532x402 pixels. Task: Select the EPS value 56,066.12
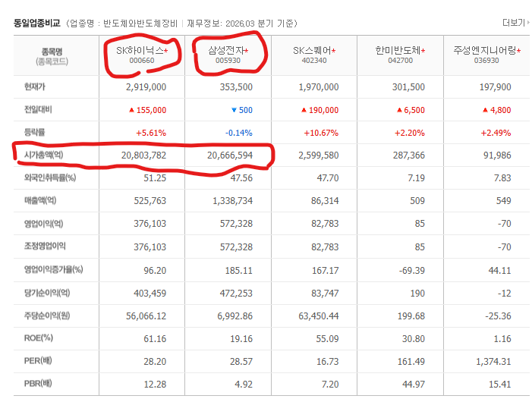tap(146, 316)
